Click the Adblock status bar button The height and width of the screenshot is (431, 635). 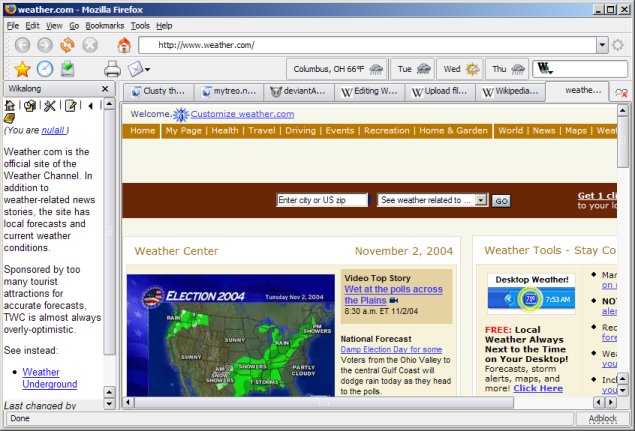pos(603,418)
